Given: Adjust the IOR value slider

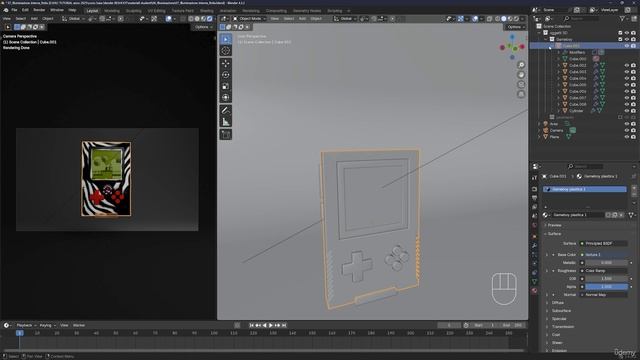Looking at the screenshot, I should click(x=606, y=279).
